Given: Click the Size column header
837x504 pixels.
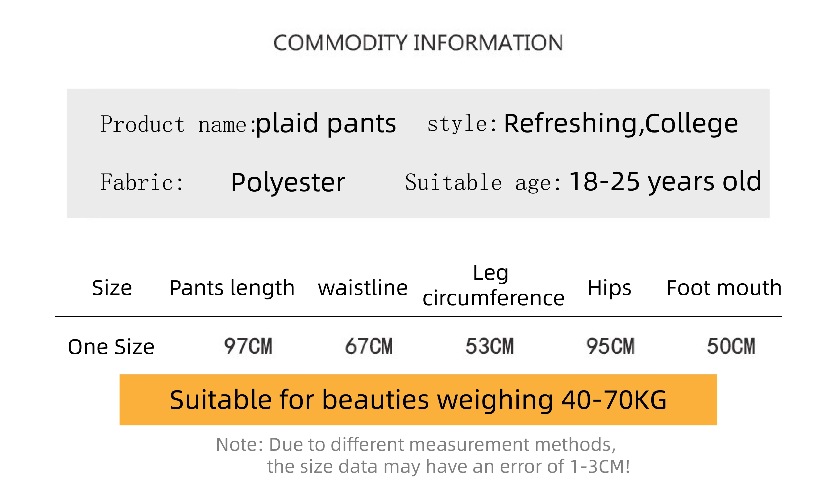Looking at the screenshot, I should [112, 288].
